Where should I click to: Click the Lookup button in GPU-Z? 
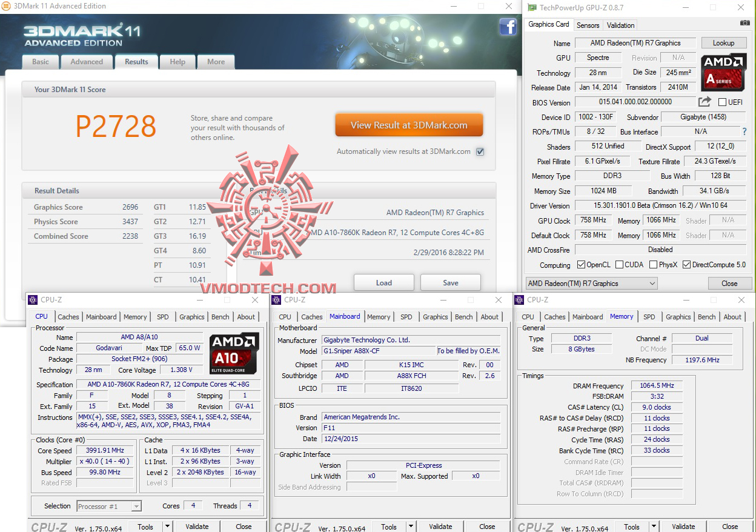click(x=723, y=43)
